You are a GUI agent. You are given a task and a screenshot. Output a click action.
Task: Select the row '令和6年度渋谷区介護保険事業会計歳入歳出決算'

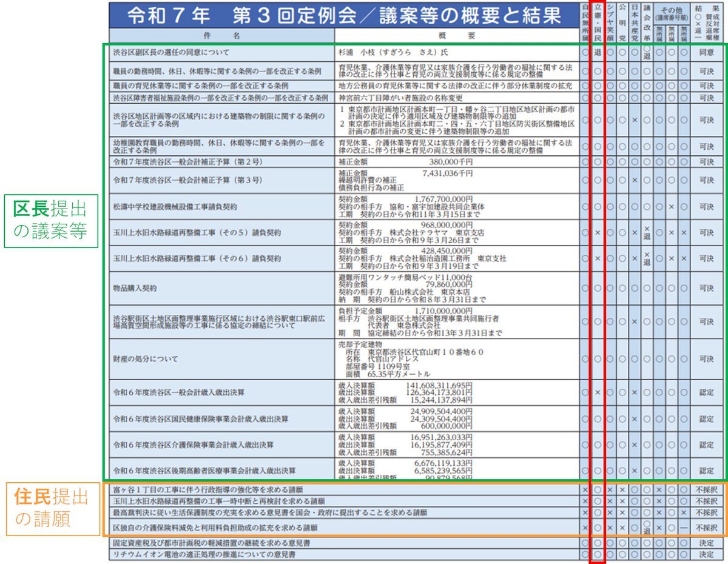click(x=416, y=445)
